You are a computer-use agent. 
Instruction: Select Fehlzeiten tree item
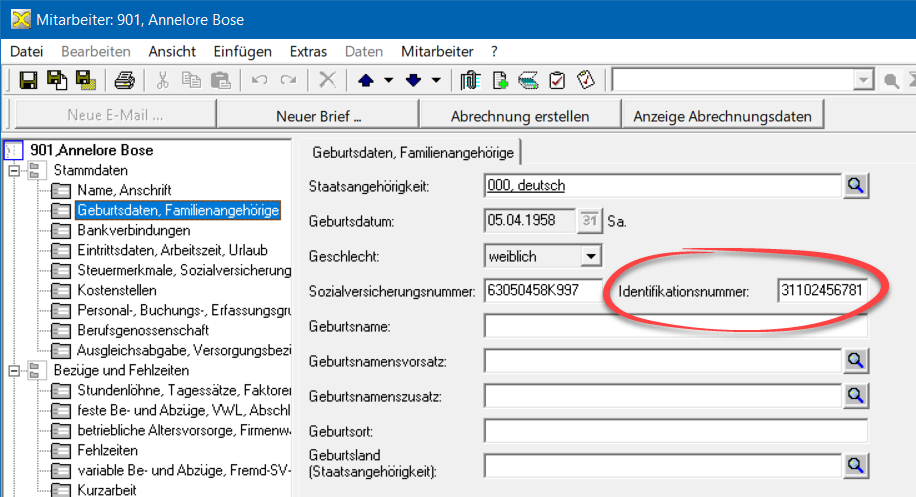click(x=107, y=450)
